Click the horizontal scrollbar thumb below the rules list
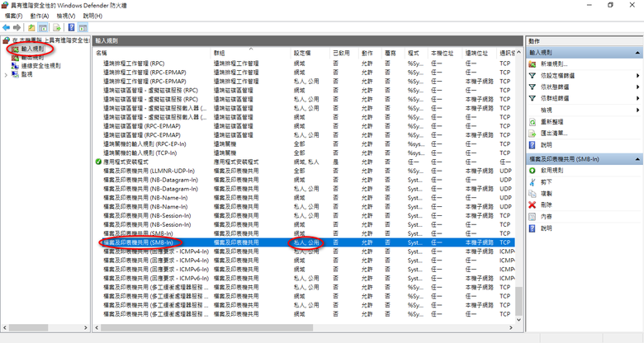644x343 pixels. tap(206, 328)
